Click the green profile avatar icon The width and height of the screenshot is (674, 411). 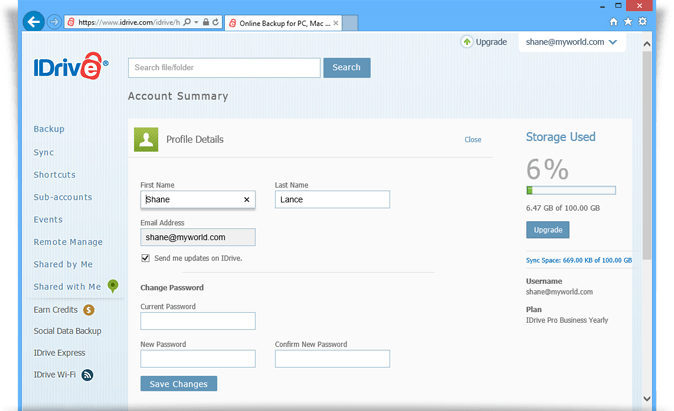(146, 139)
